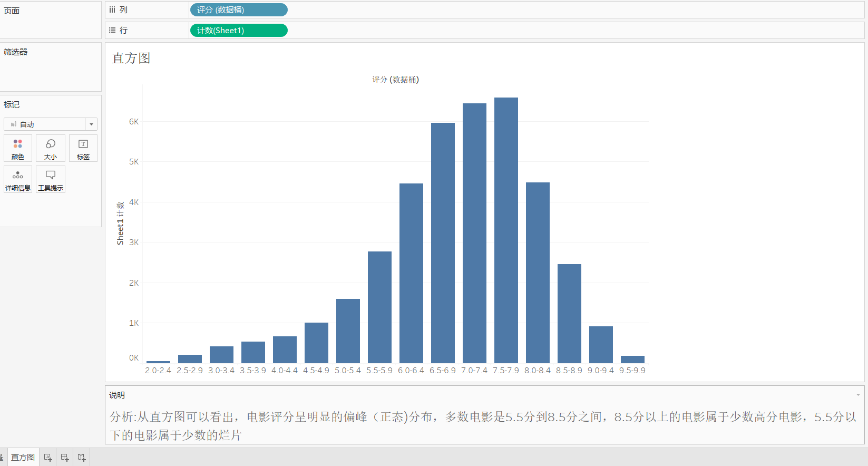This screenshot has width=868, height=466.
Task: Select the 6.0-6.4 histogram bar
Action: (x=411, y=273)
